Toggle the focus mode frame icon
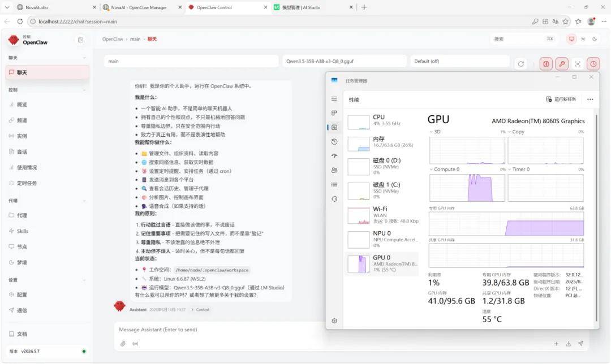Viewport: 611px width, 364px height. [578, 64]
